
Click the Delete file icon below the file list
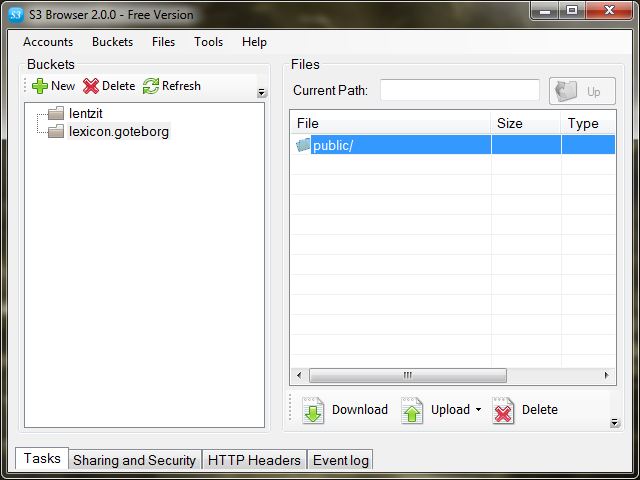click(504, 410)
